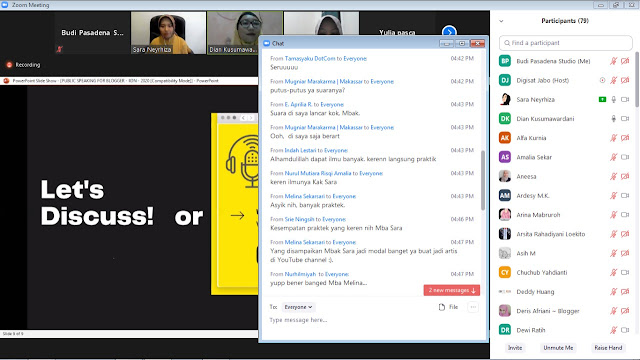This screenshot has height=360, width=640.
Task: Click the Ardesy M.K. AM avatar
Action: pos(505,195)
